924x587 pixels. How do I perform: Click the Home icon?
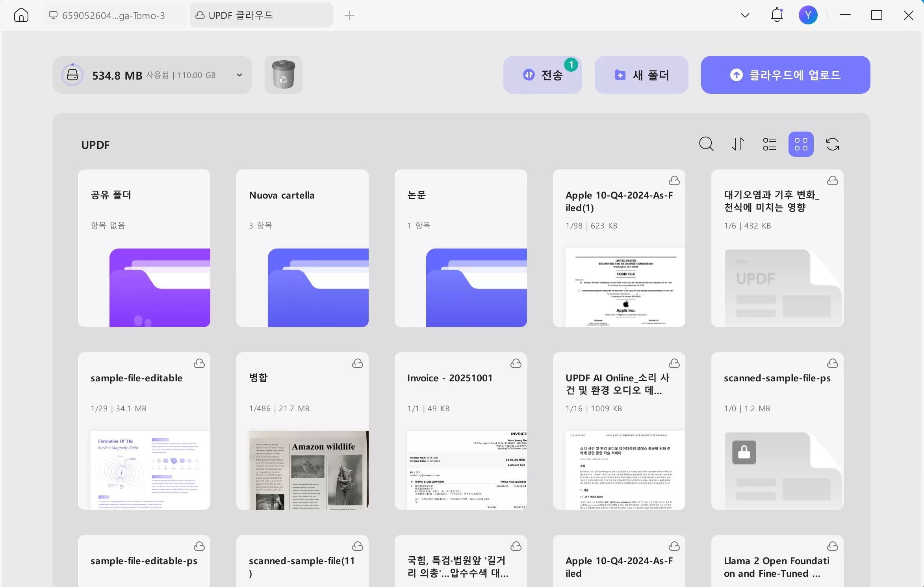click(20, 15)
